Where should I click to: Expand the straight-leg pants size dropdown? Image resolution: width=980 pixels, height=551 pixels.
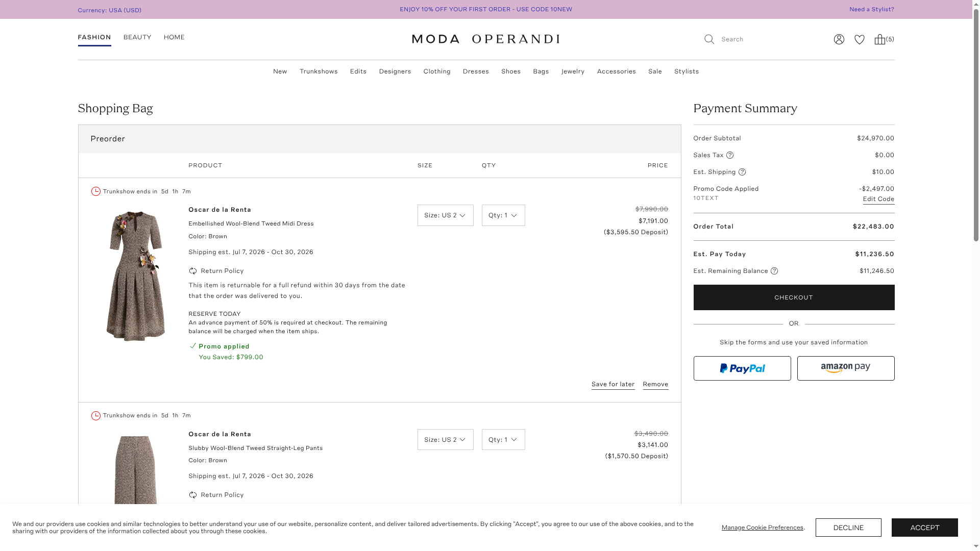coord(445,439)
